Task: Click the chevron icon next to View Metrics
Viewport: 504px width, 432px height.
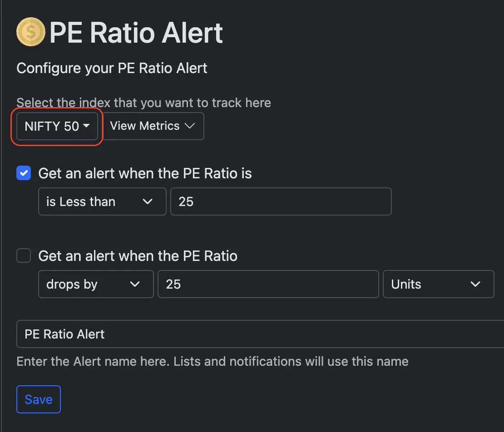Action: pyautogui.click(x=190, y=126)
